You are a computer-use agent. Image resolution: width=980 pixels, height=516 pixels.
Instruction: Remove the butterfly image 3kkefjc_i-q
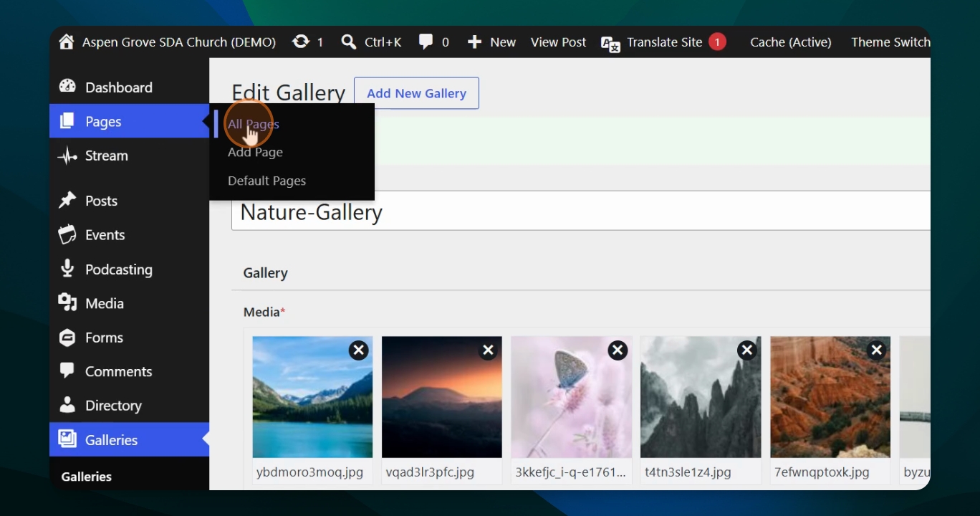point(618,350)
